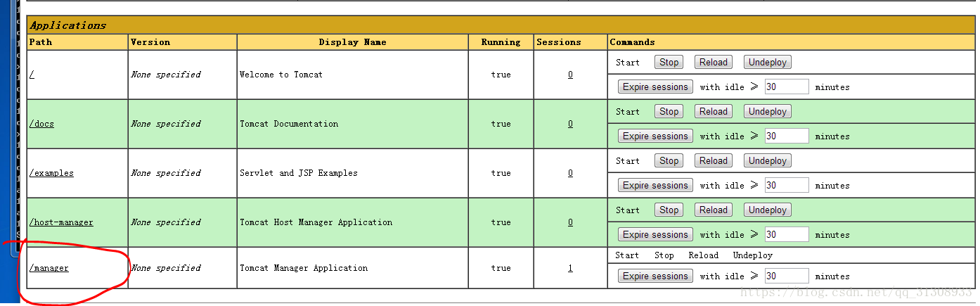This screenshot has height=306, width=980.
Task: Expire sessions for Welcome to Tomcat
Action: pos(655,87)
